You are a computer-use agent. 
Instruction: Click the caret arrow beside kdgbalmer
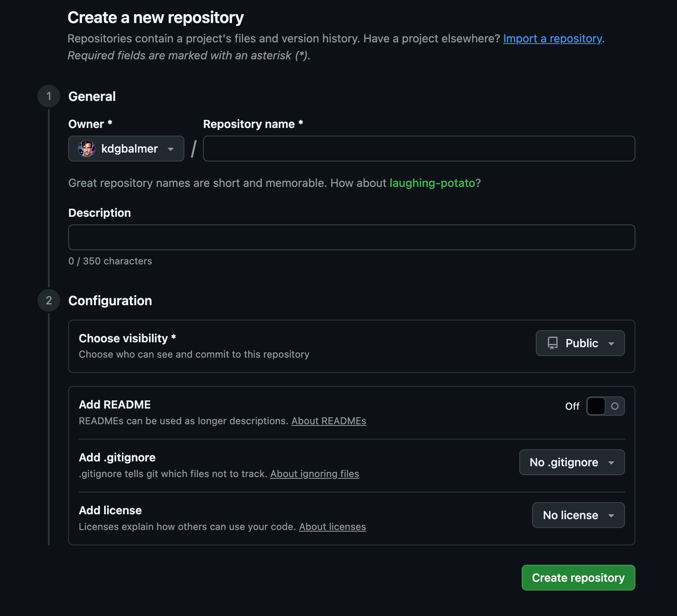coord(171,149)
